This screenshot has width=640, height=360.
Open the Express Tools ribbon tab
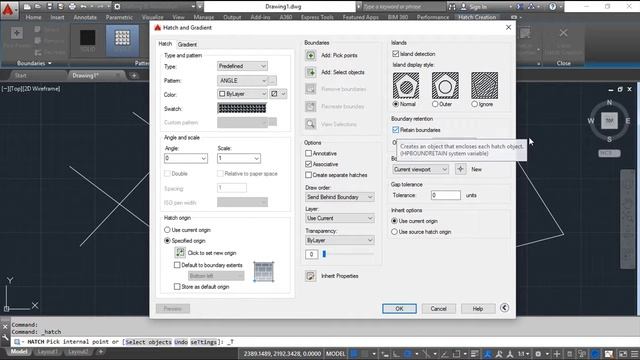click(x=317, y=17)
